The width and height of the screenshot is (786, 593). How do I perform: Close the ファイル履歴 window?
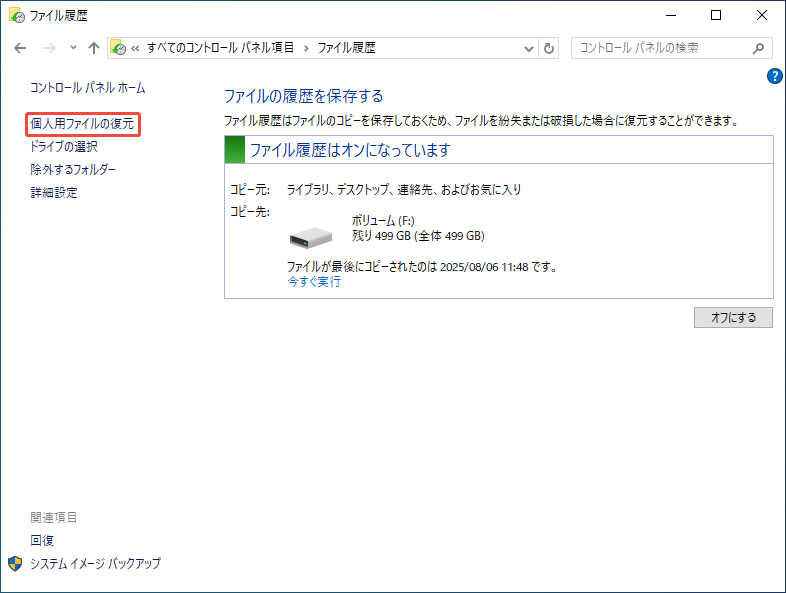[761, 16]
